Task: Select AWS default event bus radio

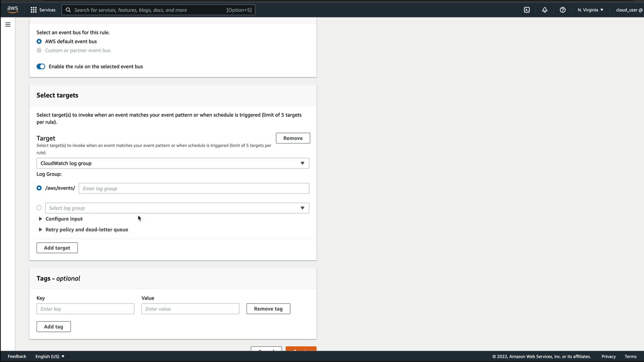Action: pos(39,42)
